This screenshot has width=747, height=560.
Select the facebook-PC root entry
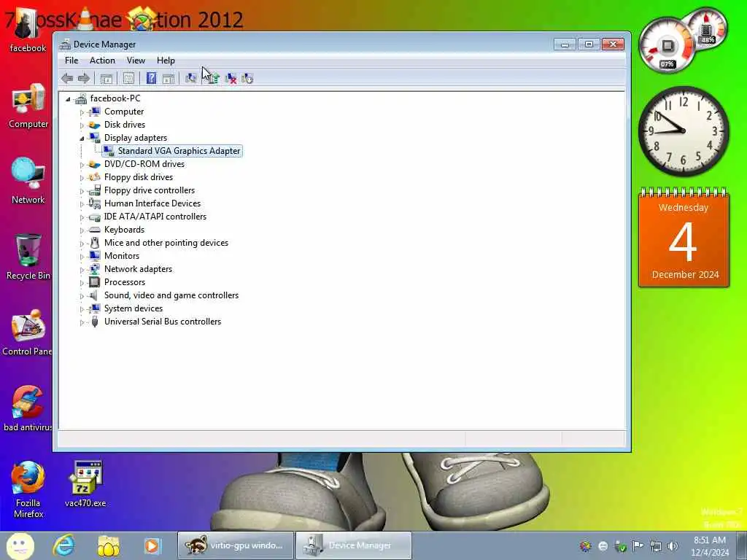115,98
